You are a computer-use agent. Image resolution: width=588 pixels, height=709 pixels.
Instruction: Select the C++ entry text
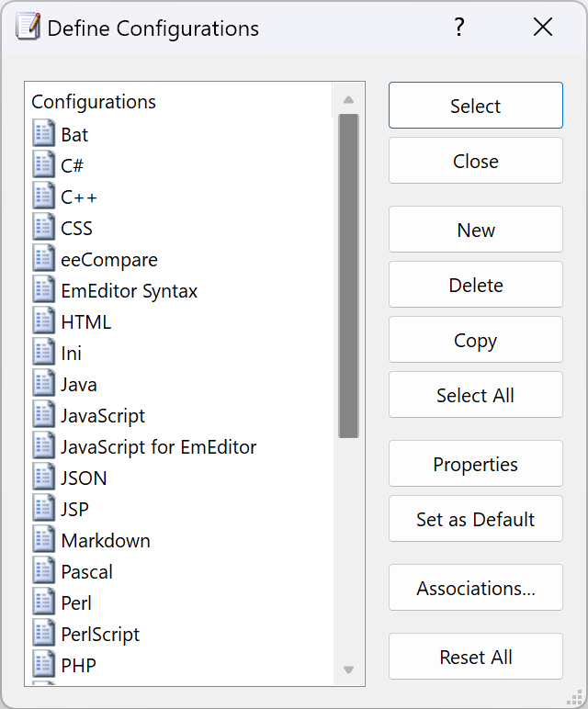coord(79,197)
